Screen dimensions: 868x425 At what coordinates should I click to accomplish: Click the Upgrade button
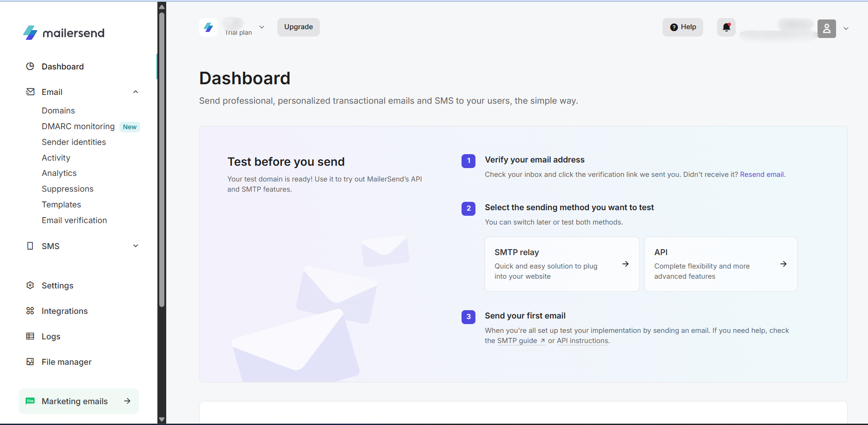[298, 27]
